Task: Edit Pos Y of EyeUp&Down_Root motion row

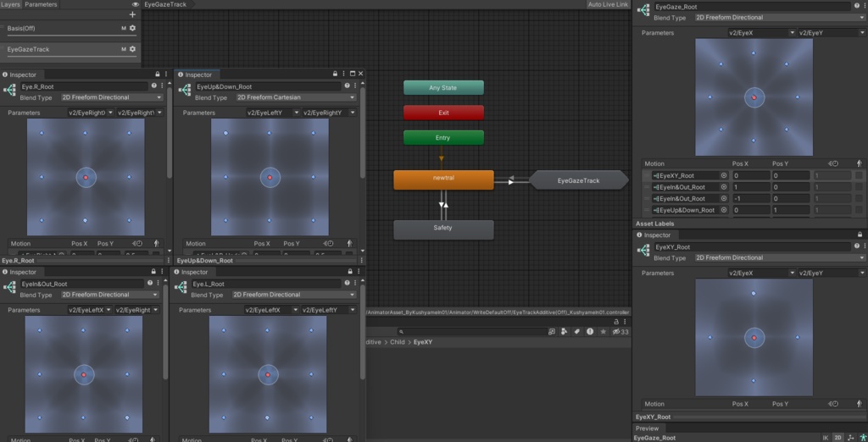Action: [x=791, y=210]
